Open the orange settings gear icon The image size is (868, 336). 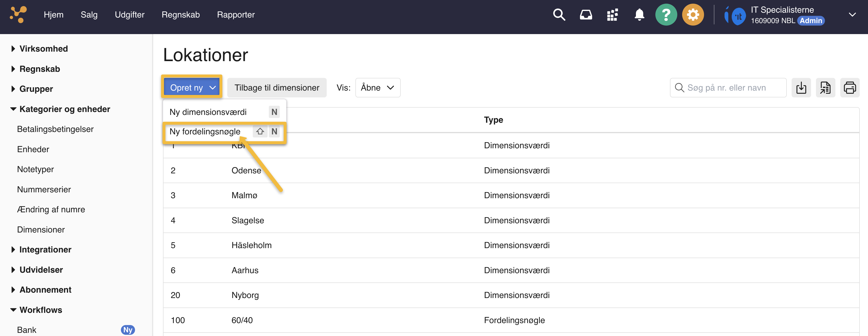(x=693, y=15)
